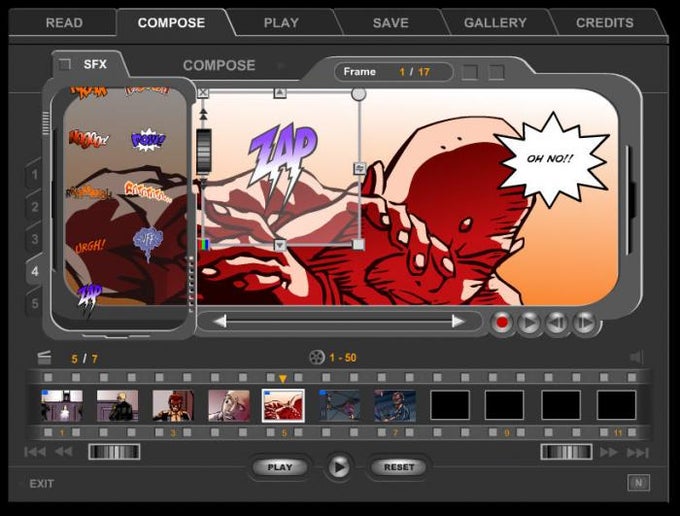Fast forward the filmstrip

point(609,453)
